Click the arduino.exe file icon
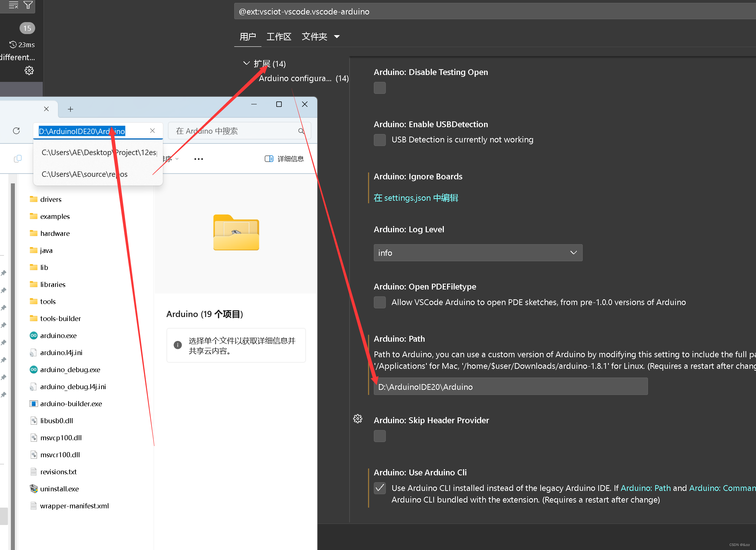Screen dimensions: 756x550 tap(33, 336)
